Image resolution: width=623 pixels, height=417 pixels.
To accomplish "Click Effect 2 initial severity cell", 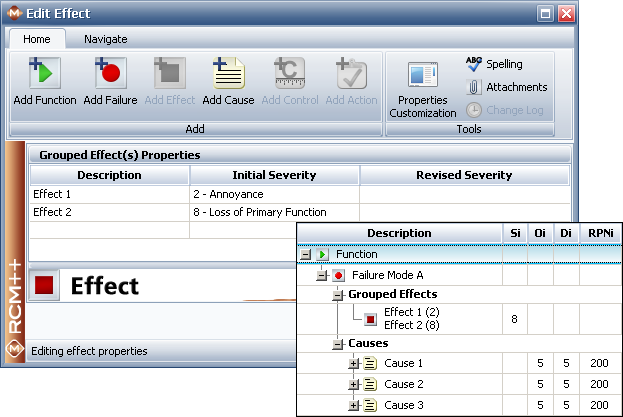I will pyautogui.click(x=274, y=212).
